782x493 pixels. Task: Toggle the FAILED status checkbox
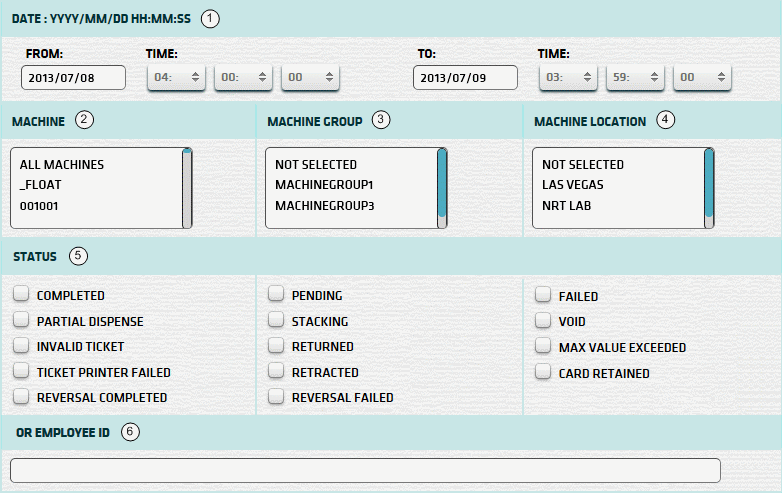[x=542, y=296]
